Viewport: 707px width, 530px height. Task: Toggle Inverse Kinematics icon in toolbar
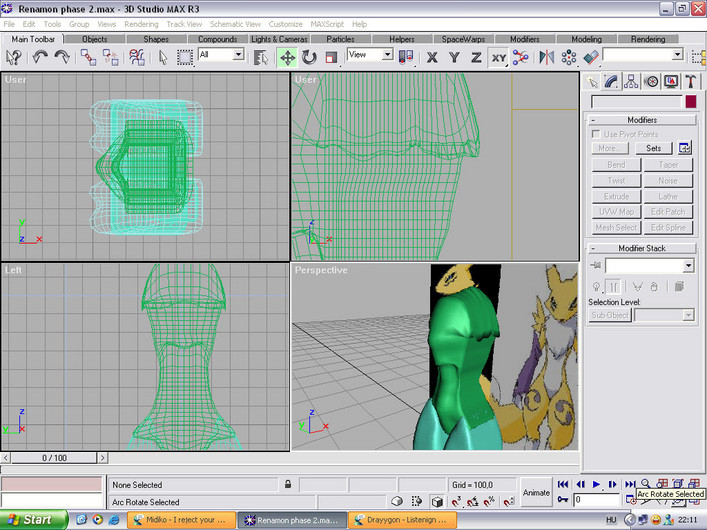pos(520,57)
